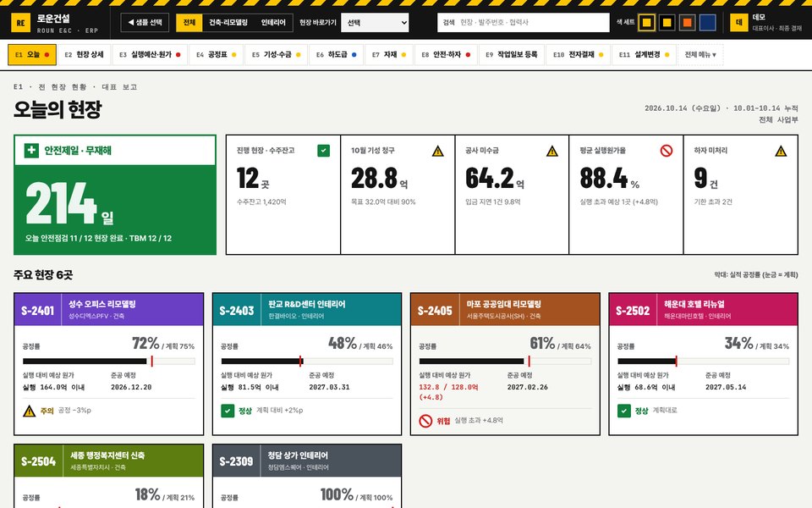Image resolution: width=812 pixels, height=508 pixels.
Task: Choose the navy blue color set swatch
Action: (707, 23)
